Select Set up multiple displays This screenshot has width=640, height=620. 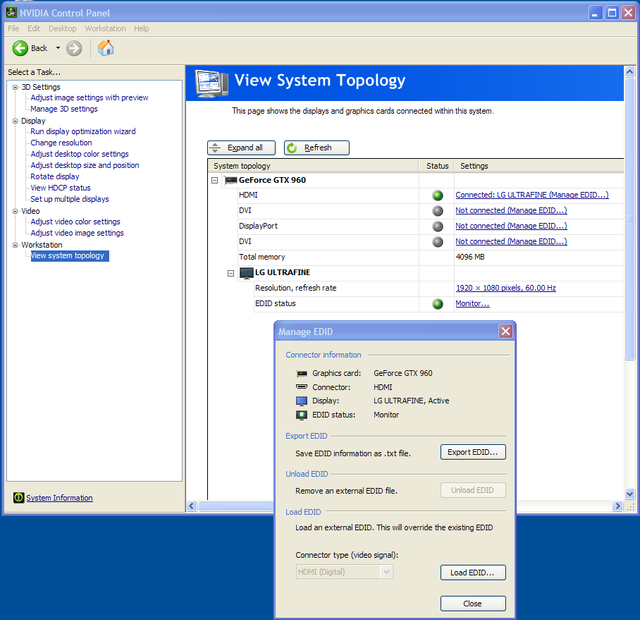click(70, 200)
